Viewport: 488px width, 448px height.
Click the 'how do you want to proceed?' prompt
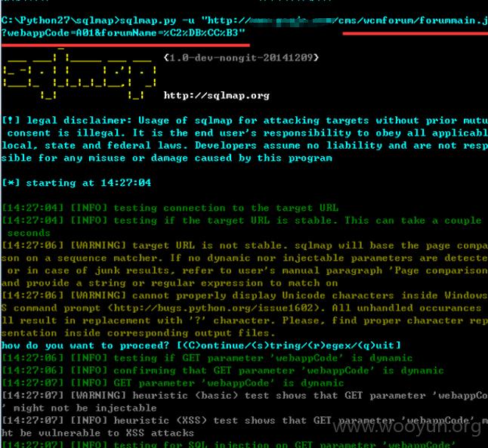click(201, 345)
